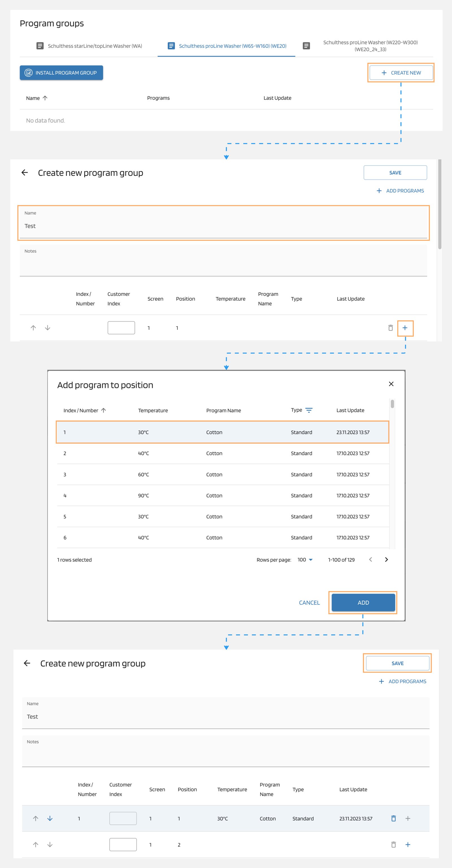Click the CREATE NEW button

(401, 72)
